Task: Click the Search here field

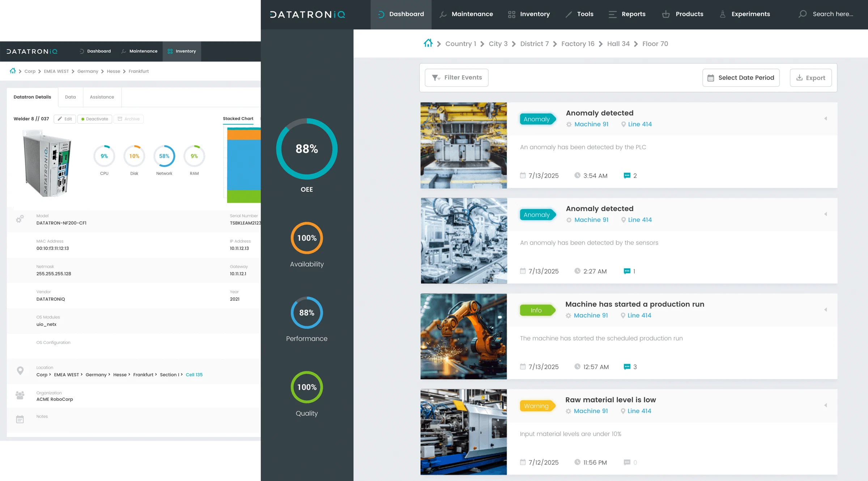Action: pos(833,14)
